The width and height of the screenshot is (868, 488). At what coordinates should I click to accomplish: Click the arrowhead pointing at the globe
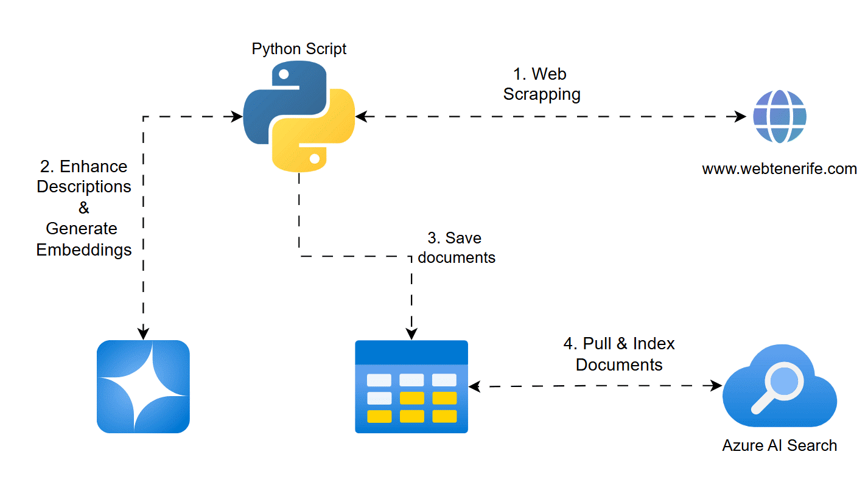click(x=740, y=117)
